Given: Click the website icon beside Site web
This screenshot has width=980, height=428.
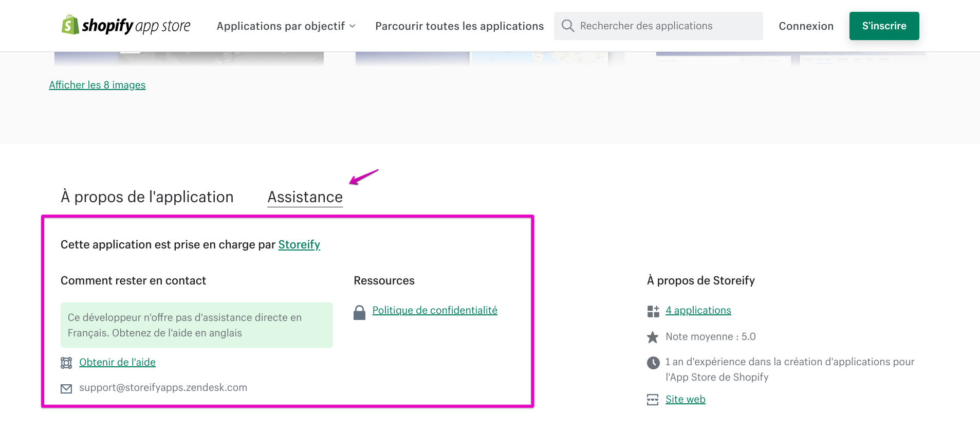Looking at the screenshot, I should [x=653, y=400].
